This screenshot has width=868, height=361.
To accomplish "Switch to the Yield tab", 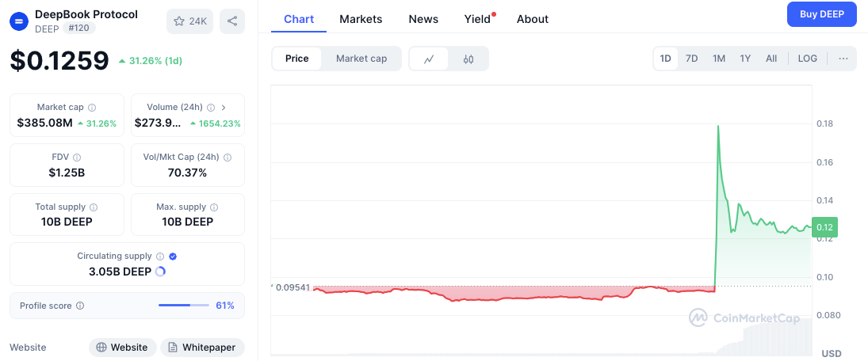I will pyautogui.click(x=478, y=19).
